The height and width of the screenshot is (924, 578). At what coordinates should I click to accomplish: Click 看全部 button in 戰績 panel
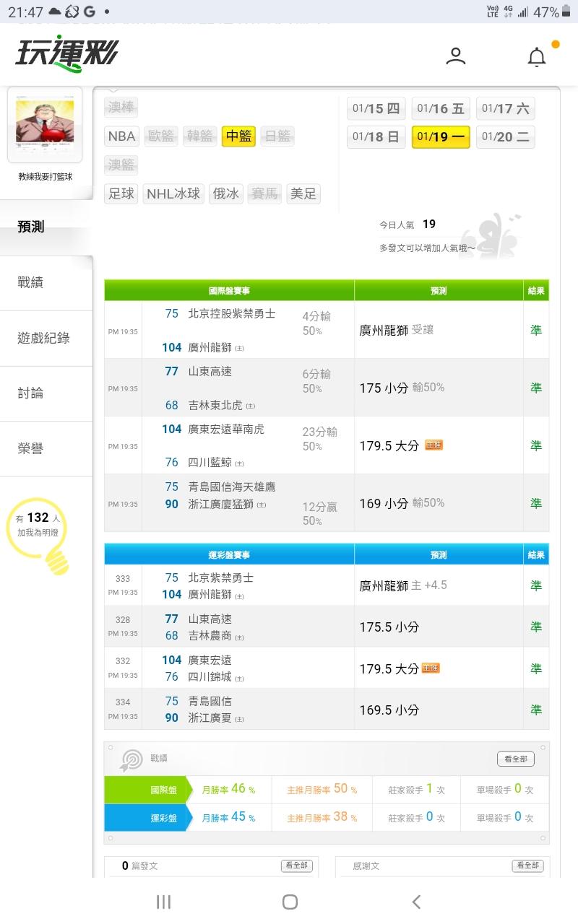[x=516, y=759]
